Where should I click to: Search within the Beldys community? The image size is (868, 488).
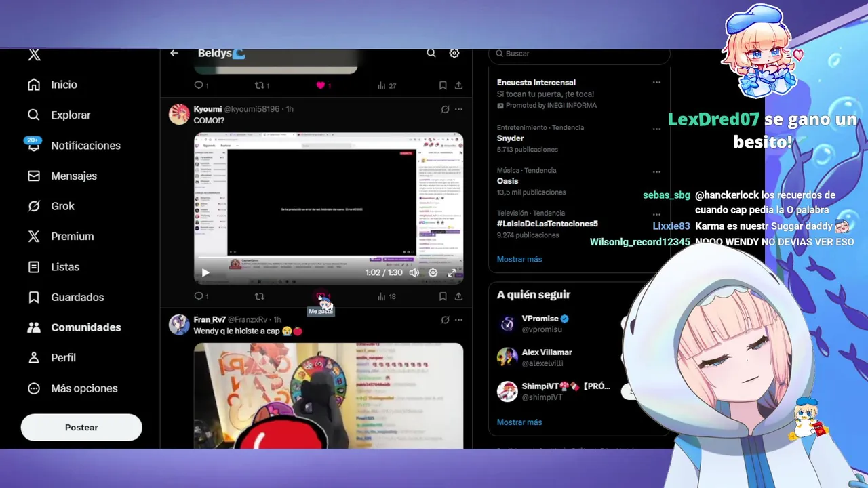[431, 53]
